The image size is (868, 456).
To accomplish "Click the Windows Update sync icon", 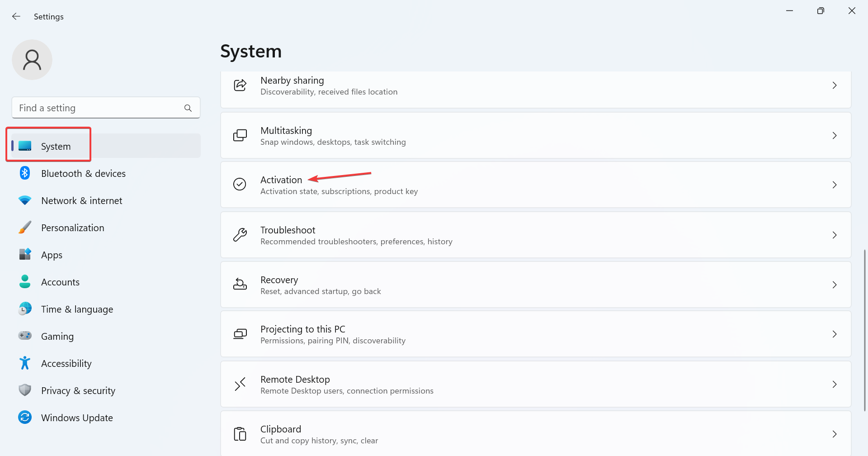I will tap(25, 417).
